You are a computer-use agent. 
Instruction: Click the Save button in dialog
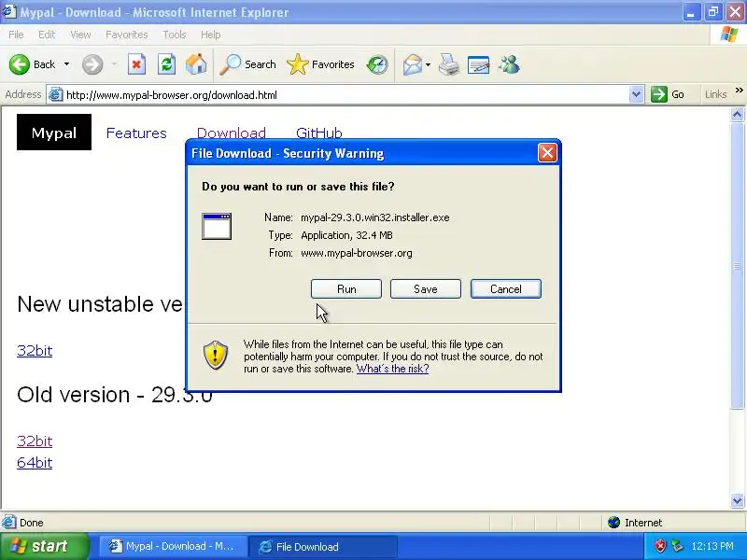(x=426, y=289)
